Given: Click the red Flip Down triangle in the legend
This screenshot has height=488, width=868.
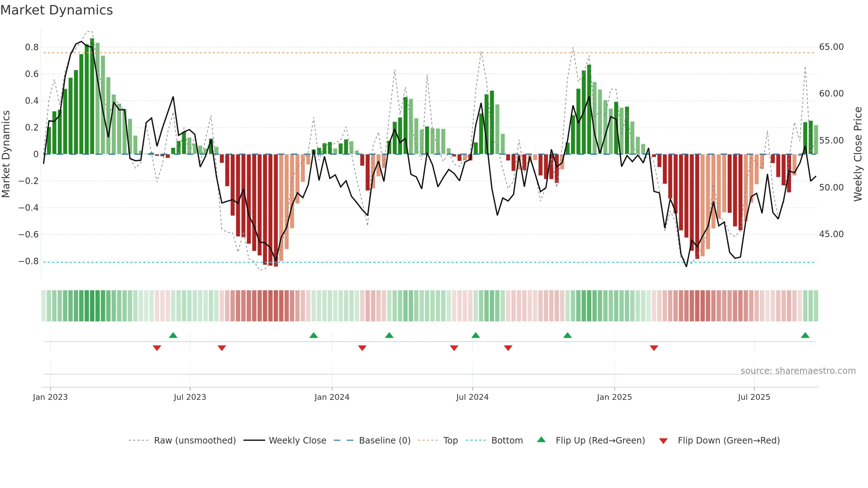Looking at the screenshot, I should [663, 441].
